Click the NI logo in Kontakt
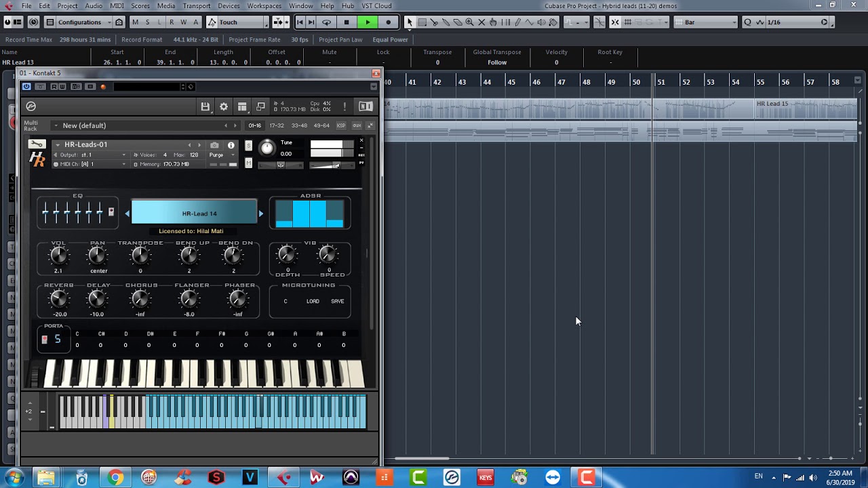Image resolution: width=868 pixels, height=488 pixels. tap(366, 106)
